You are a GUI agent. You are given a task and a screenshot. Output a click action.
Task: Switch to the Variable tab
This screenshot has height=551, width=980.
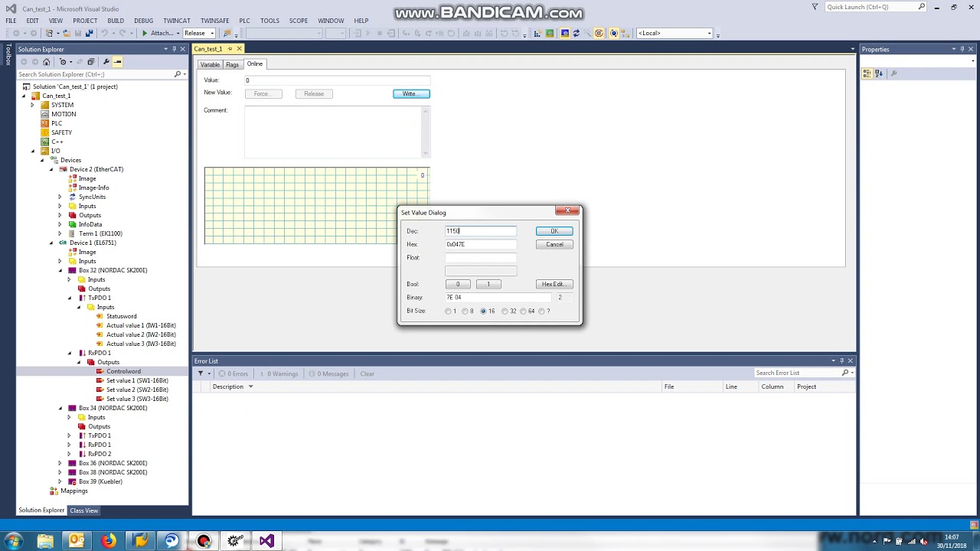click(x=210, y=64)
